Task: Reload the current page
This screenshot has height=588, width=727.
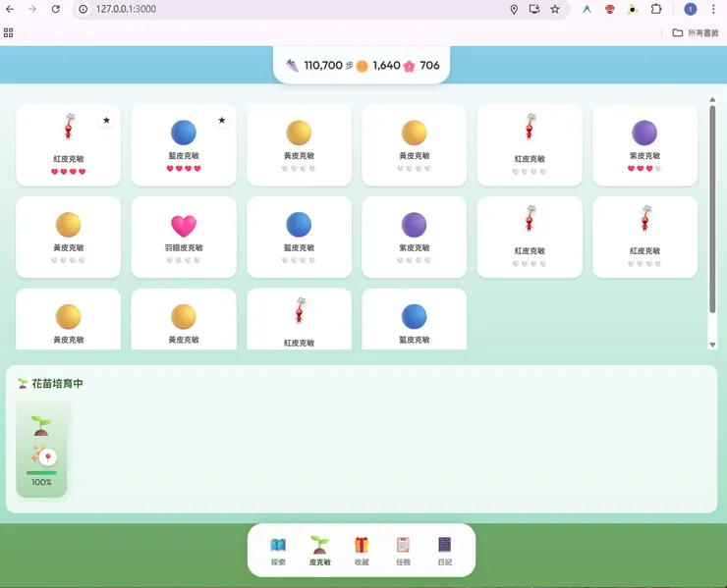Action: click(x=56, y=9)
